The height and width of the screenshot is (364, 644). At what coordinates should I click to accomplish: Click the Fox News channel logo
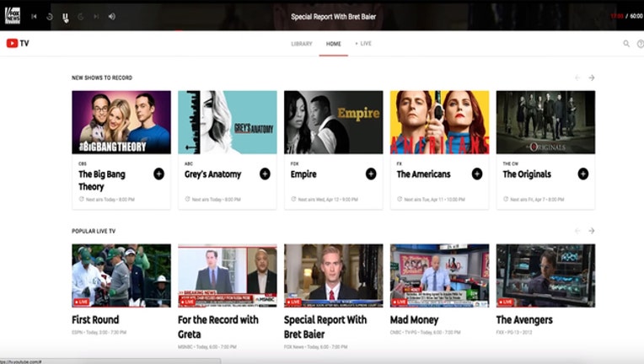click(13, 16)
